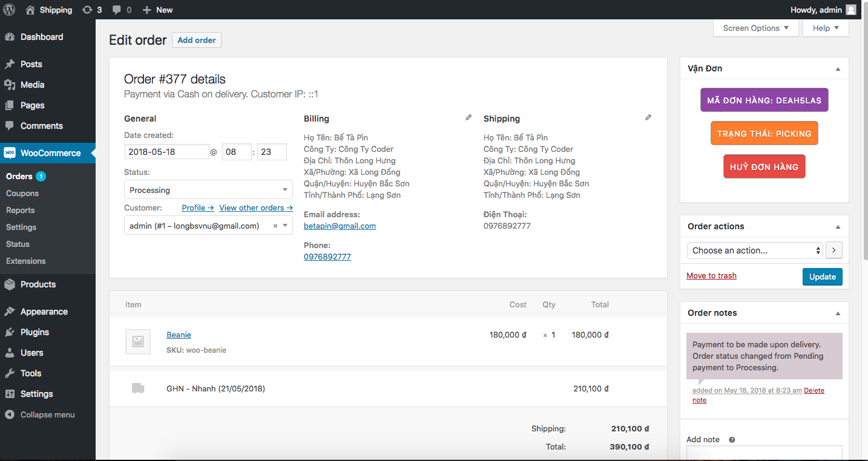The image size is (868, 461).
Task: Click the WordPress logo icon
Action: (9, 10)
